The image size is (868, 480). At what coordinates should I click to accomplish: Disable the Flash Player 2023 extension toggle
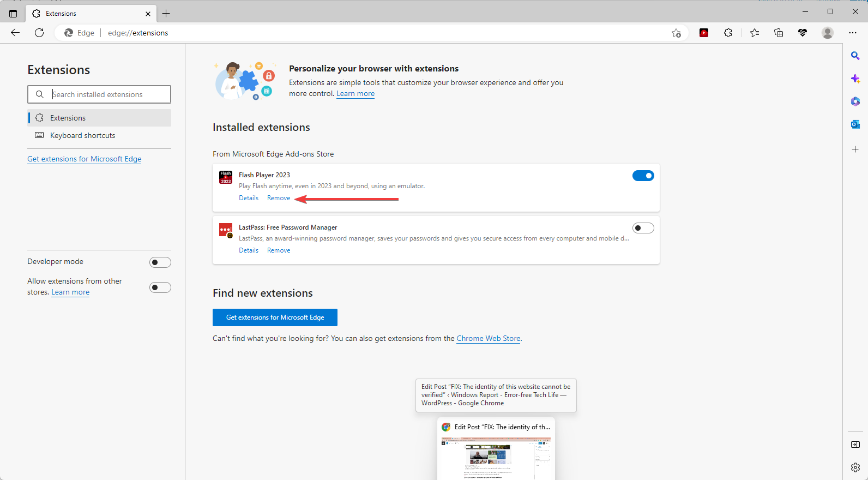click(643, 176)
